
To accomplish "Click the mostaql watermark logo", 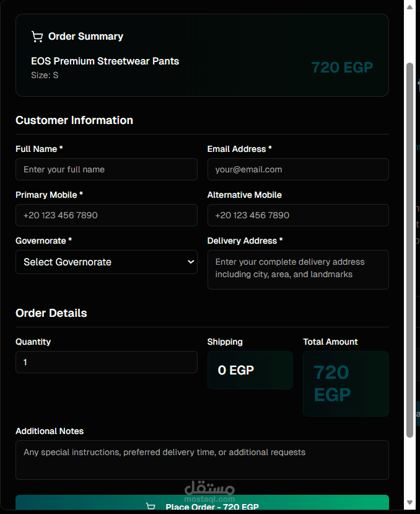I will click(209, 491).
